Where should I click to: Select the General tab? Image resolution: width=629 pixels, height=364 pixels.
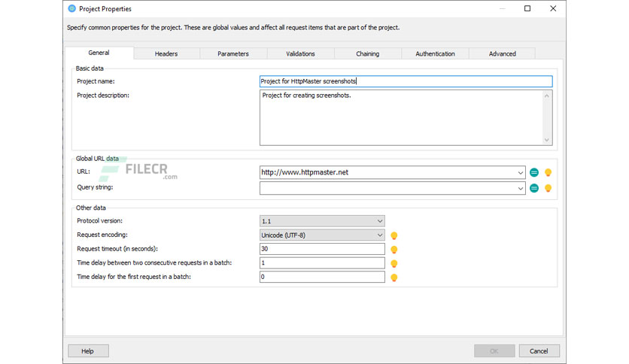99,53
